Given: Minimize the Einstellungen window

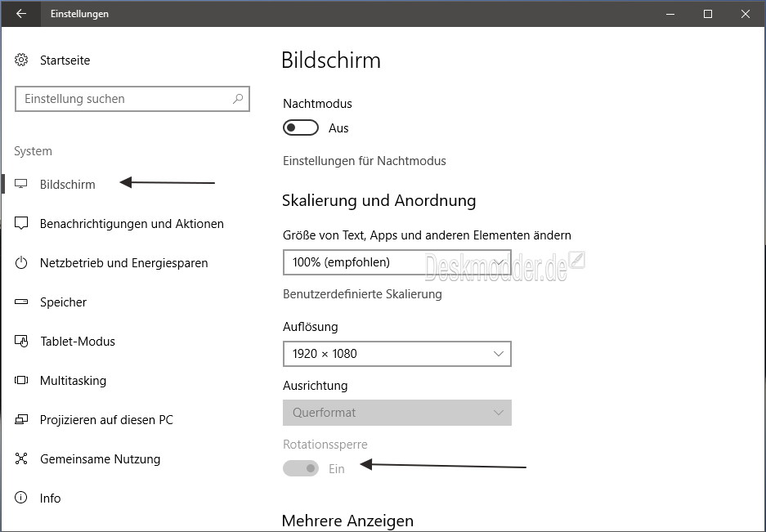Looking at the screenshot, I should pyautogui.click(x=670, y=14).
